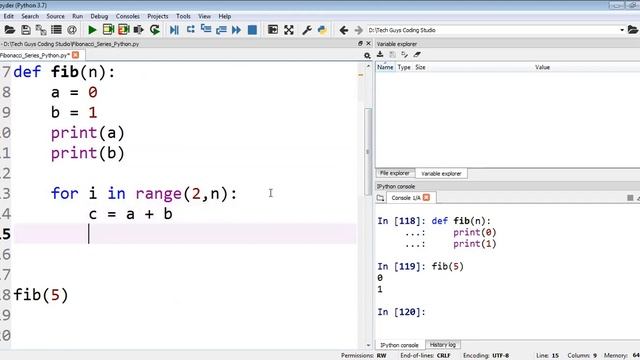Click the working directory path field
This screenshot has width=640, height=360.
[x=492, y=30]
